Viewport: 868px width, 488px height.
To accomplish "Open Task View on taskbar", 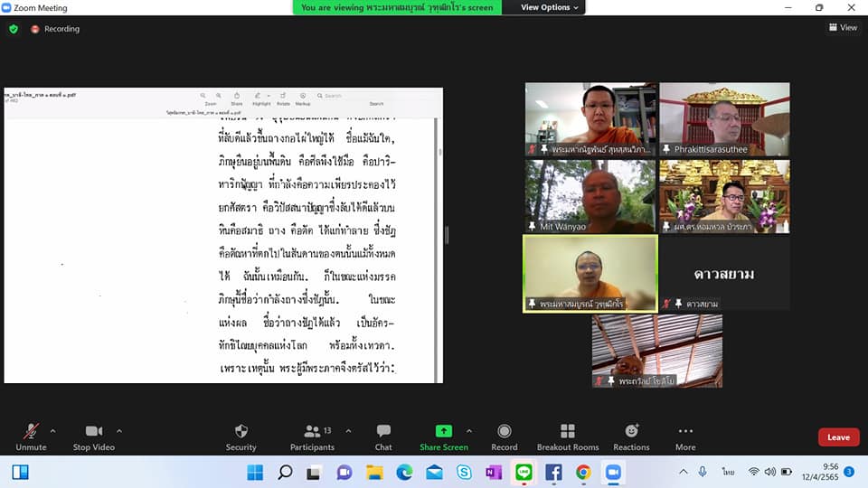I will (315, 473).
